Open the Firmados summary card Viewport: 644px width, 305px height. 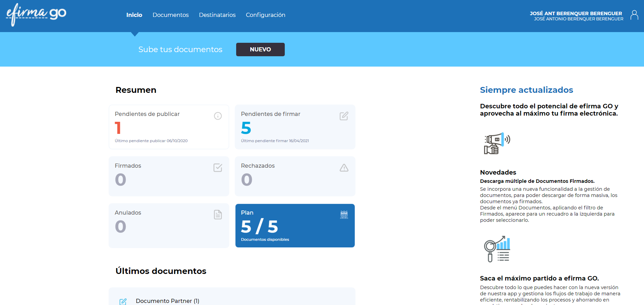(x=169, y=176)
